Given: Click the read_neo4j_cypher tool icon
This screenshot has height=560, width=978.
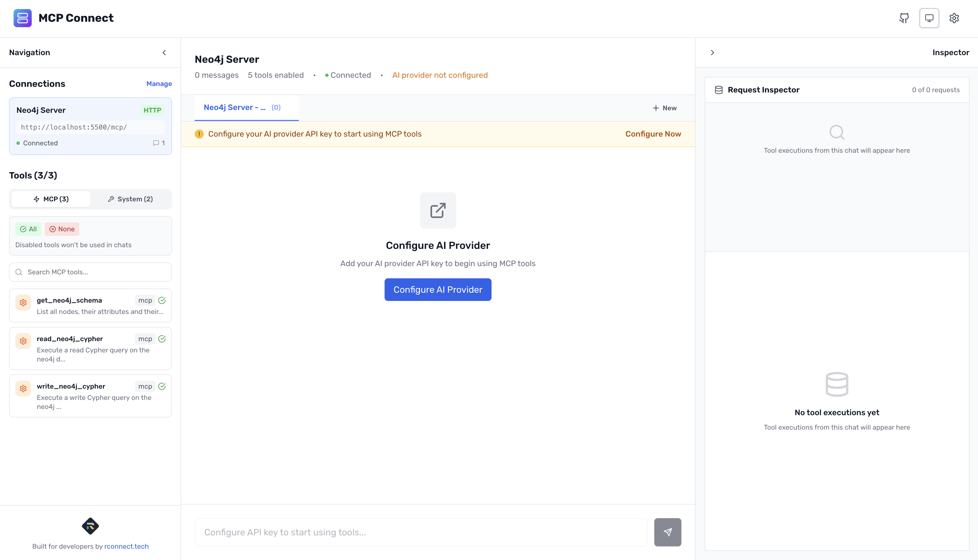Looking at the screenshot, I should (23, 341).
